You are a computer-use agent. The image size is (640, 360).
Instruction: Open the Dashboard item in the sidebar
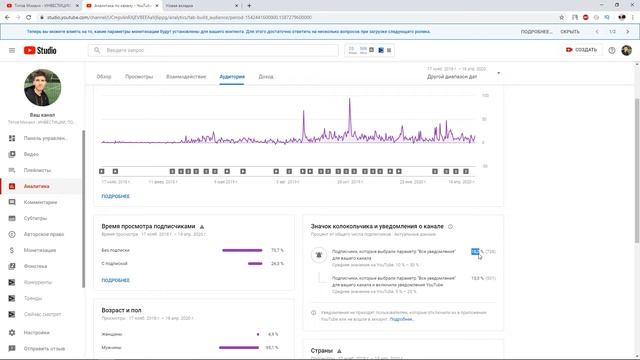[41, 138]
